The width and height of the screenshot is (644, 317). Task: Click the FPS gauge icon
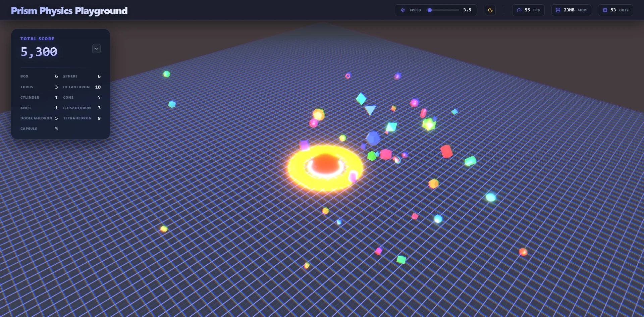(519, 10)
